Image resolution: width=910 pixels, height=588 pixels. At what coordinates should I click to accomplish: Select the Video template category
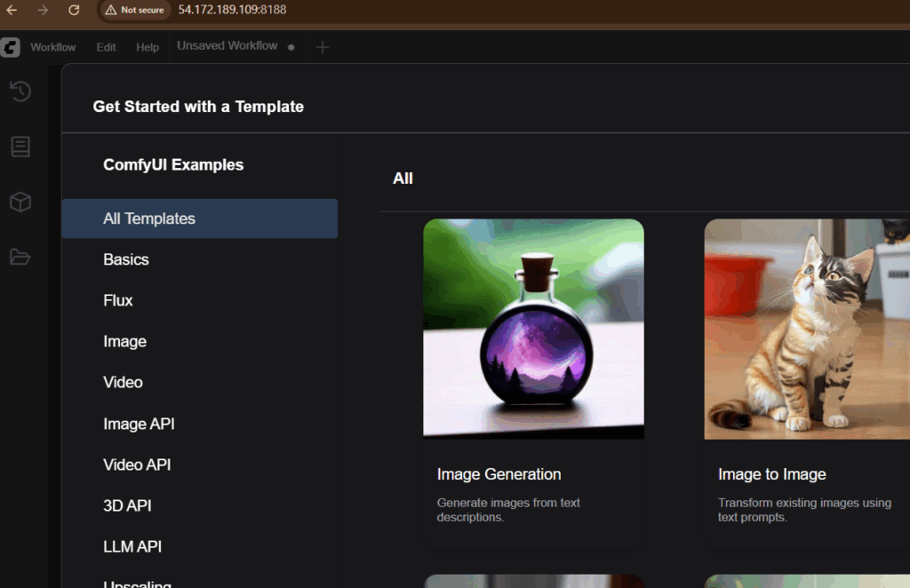coord(200,382)
